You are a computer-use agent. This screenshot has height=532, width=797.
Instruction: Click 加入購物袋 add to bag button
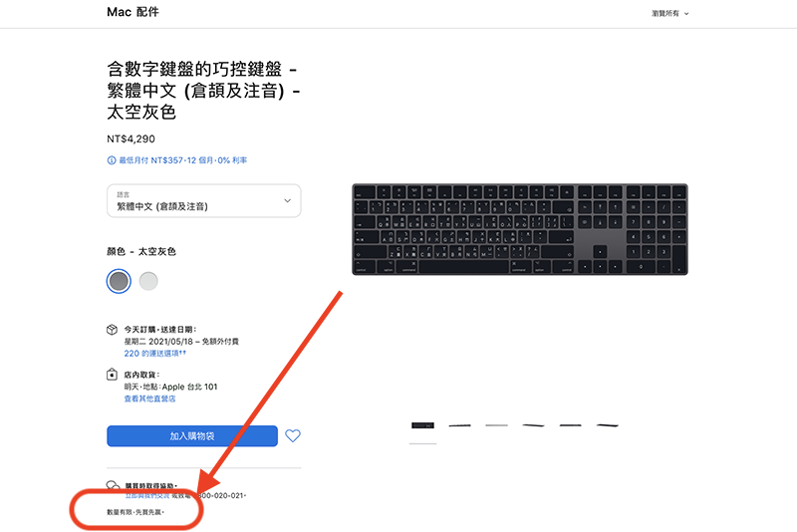point(192,436)
